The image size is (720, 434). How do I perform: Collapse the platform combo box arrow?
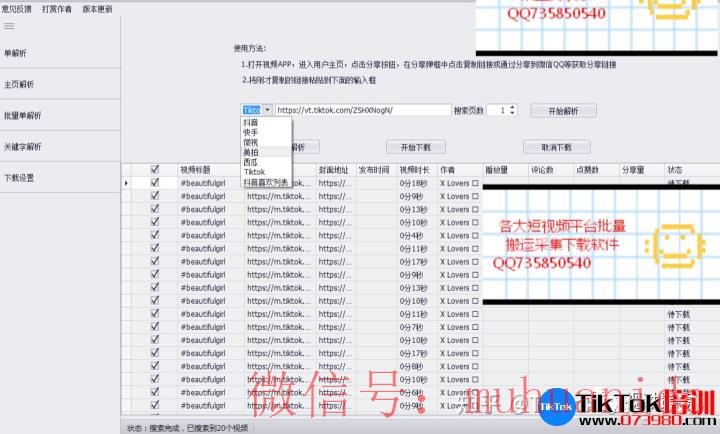click(x=267, y=110)
